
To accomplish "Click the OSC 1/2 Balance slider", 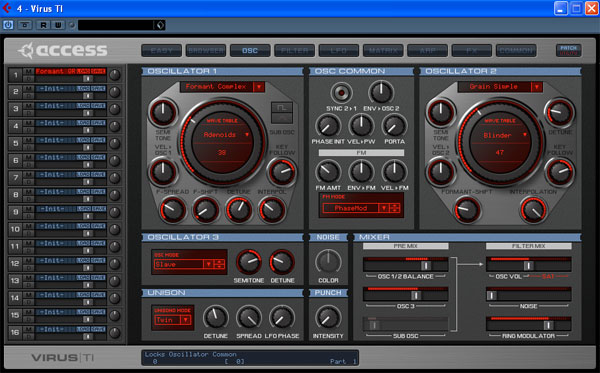I will (x=406, y=265).
